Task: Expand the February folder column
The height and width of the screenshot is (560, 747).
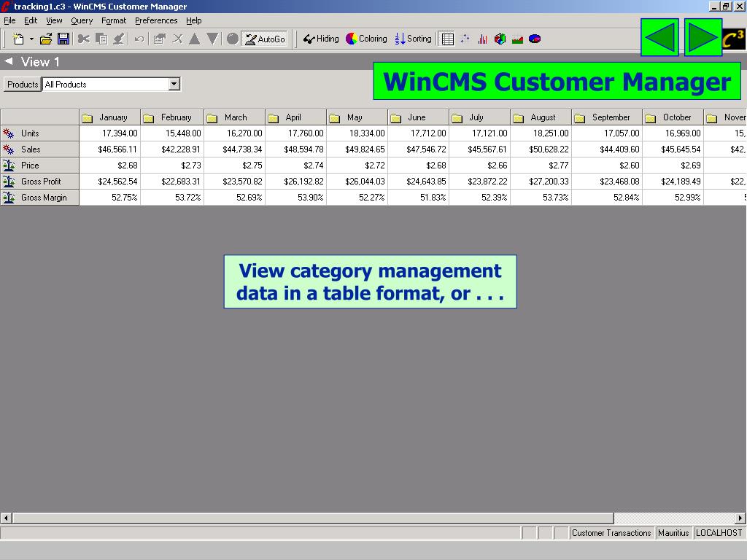Action: coord(149,117)
